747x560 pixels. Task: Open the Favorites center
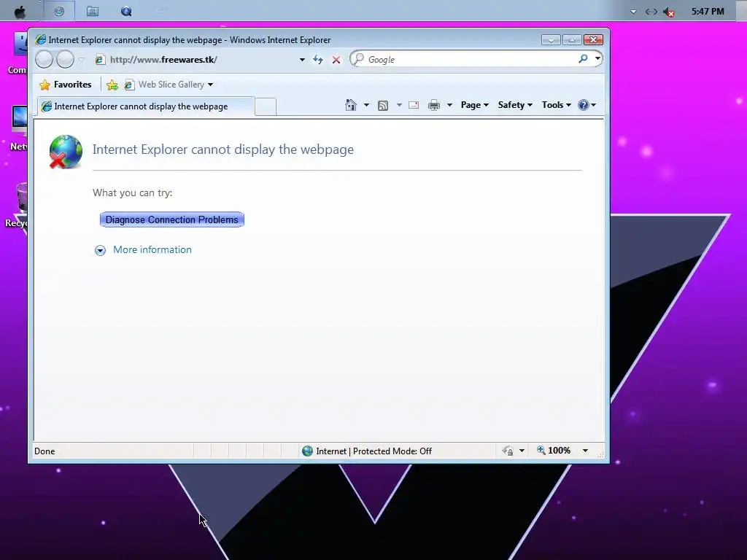[x=66, y=85]
